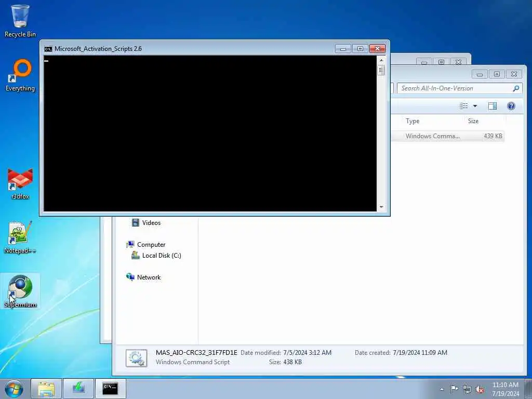Minimize the All-In-One-Version Explorer window
This screenshot has width=532, height=399.
pos(480,74)
